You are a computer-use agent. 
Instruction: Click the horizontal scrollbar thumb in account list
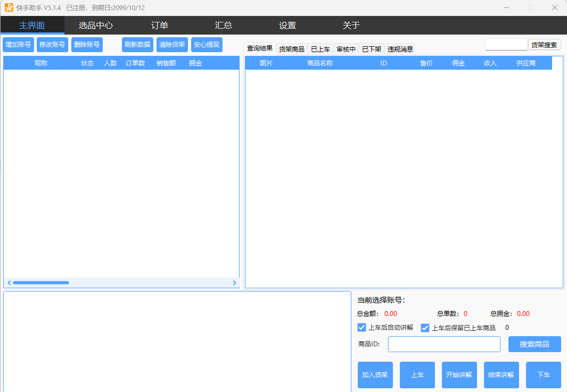click(41, 283)
